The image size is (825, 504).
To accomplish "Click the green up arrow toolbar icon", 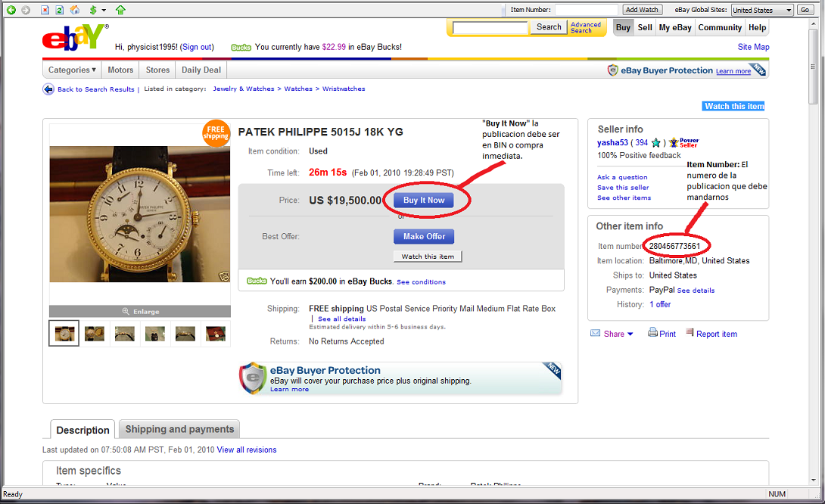I will tap(120, 10).
